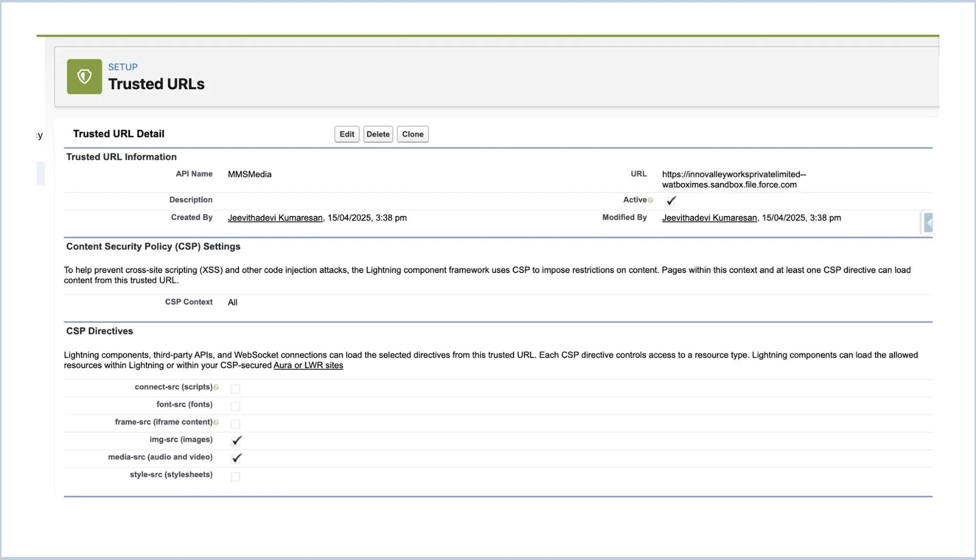Viewport: 976px width, 560px height.
Task: Click the Edit button
Action: [346, 134]
